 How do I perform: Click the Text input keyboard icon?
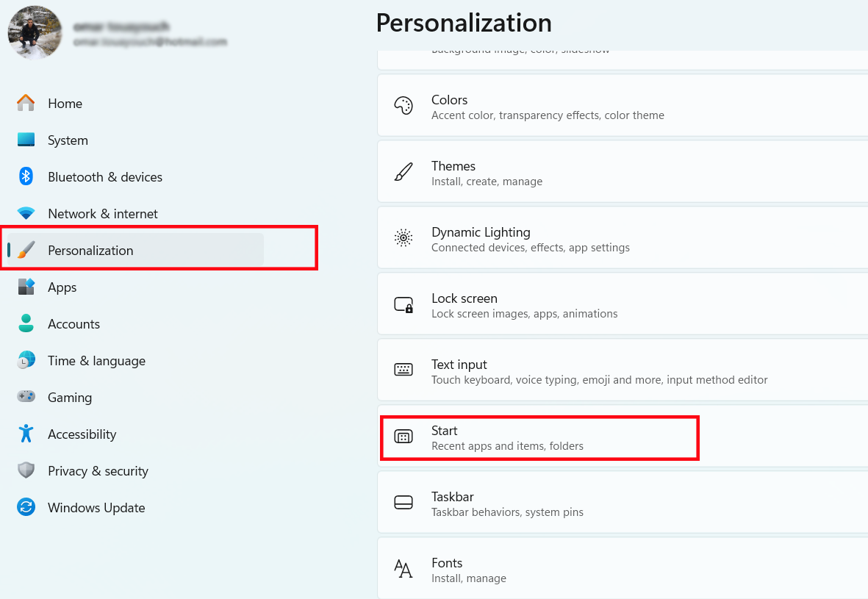point(403,370)
